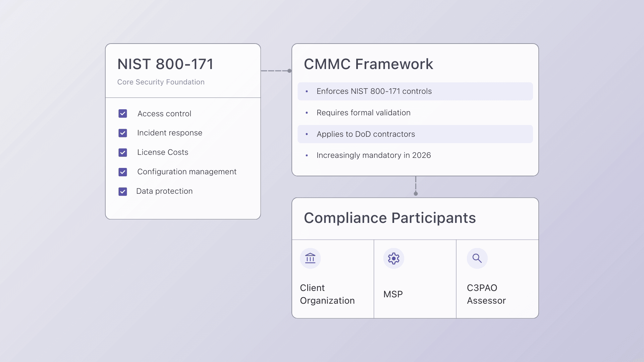Screen dimensions: 644x362
Task: Click the Core Security Foundation subtitle
Action: [x=161, y=82]
